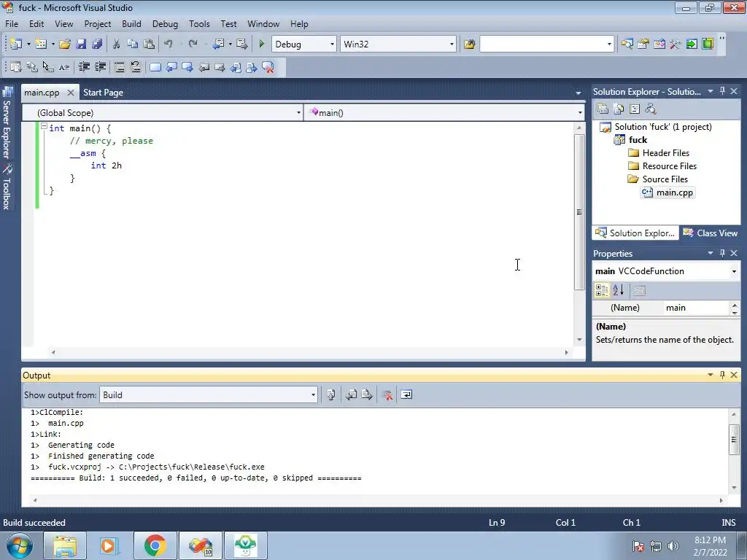Open the Server Explorer side tab
The image size is (747, 560).
tap(7, 122)
